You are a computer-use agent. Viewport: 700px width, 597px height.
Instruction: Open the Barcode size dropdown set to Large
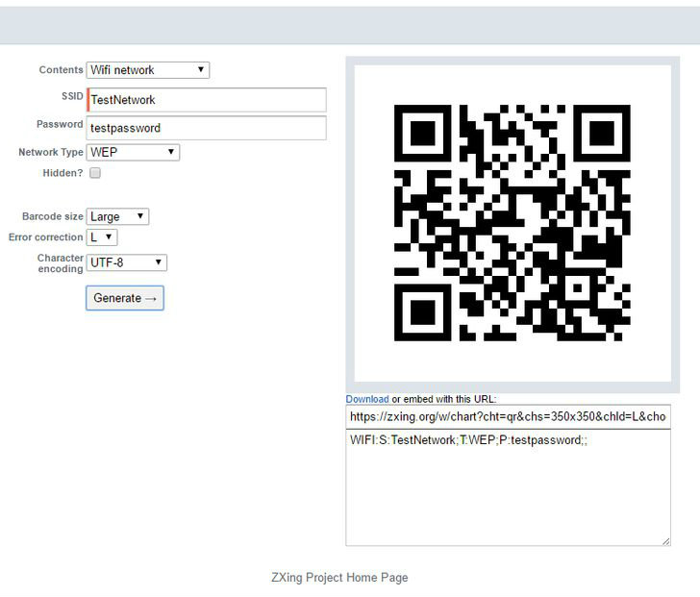(x=117, y=217)
